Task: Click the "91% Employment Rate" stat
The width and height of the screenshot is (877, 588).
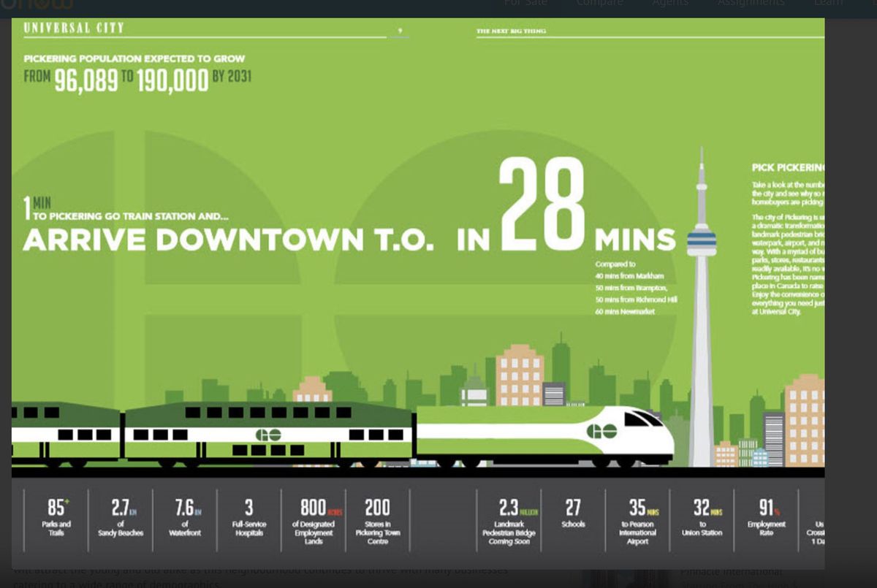Action: [766, 518]
